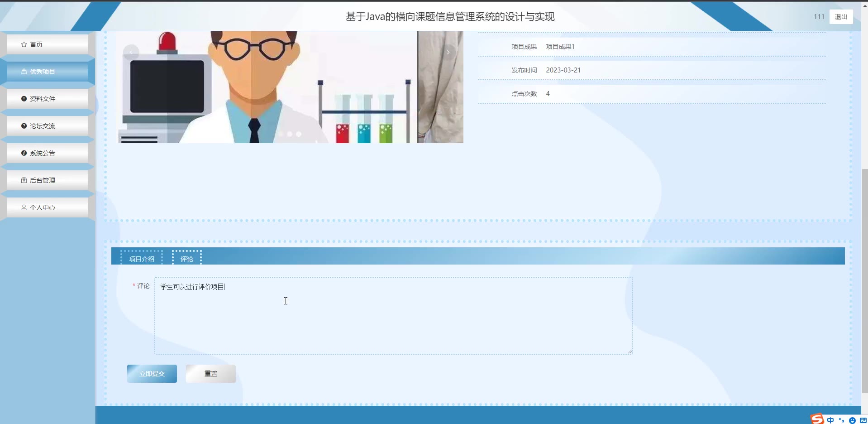868x424 pixels.
Task: Show previous carousel image arrow
Action: [131, 53]
